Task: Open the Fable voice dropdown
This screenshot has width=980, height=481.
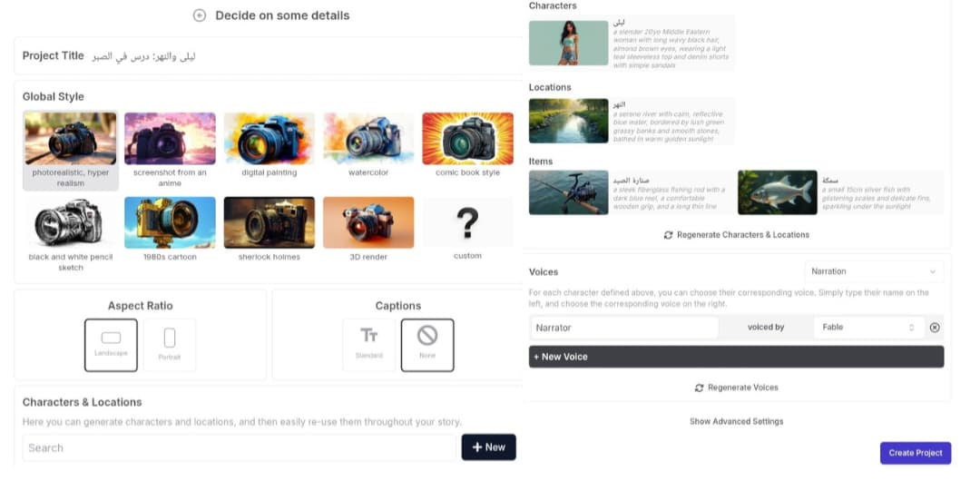Action: (868, 328)
